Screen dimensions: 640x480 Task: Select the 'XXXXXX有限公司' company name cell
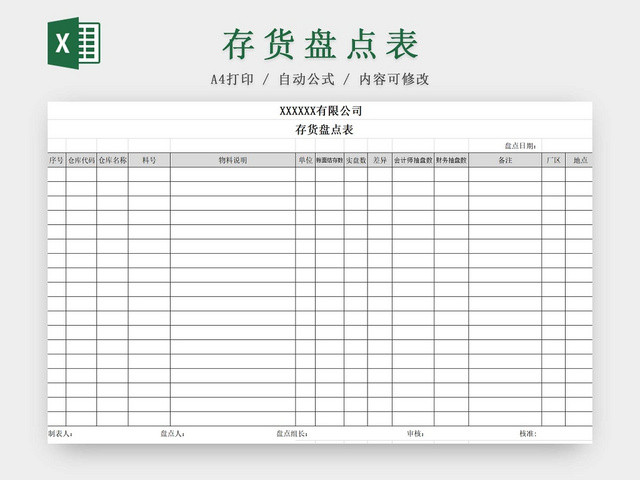tap(320, 111)
